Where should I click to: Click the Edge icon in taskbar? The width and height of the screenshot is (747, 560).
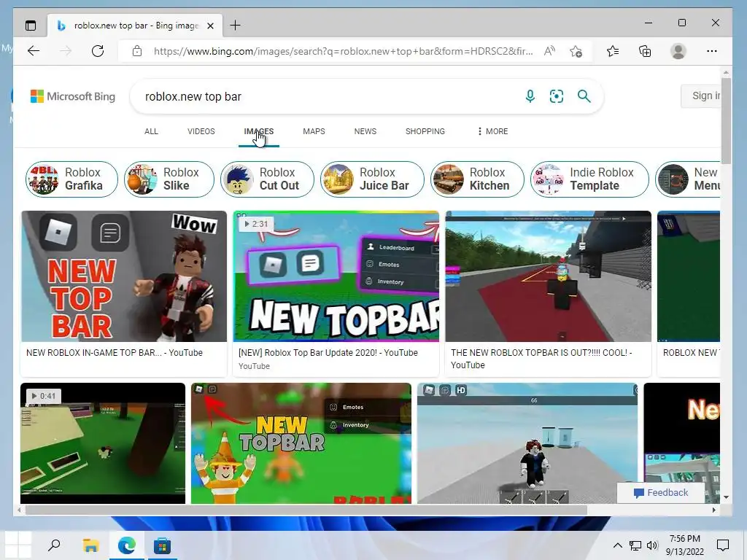126,545
